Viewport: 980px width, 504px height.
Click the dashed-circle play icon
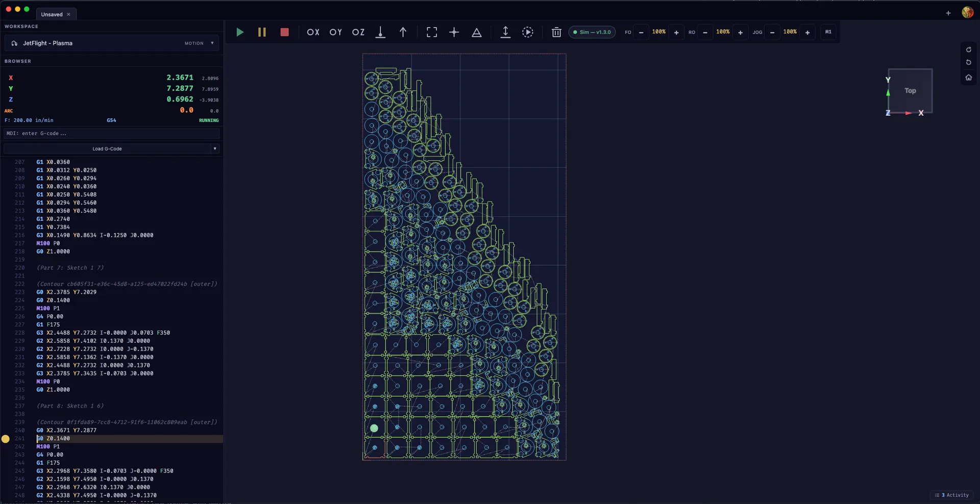(528, 32)
